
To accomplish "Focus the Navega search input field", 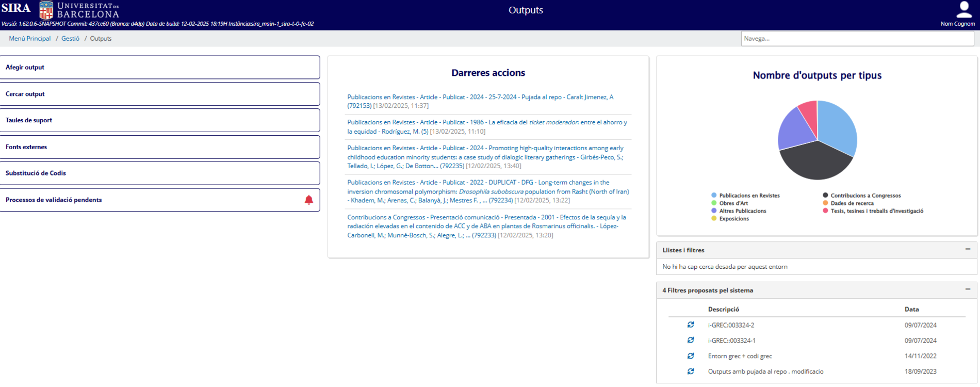I will [x=857, y=39].
